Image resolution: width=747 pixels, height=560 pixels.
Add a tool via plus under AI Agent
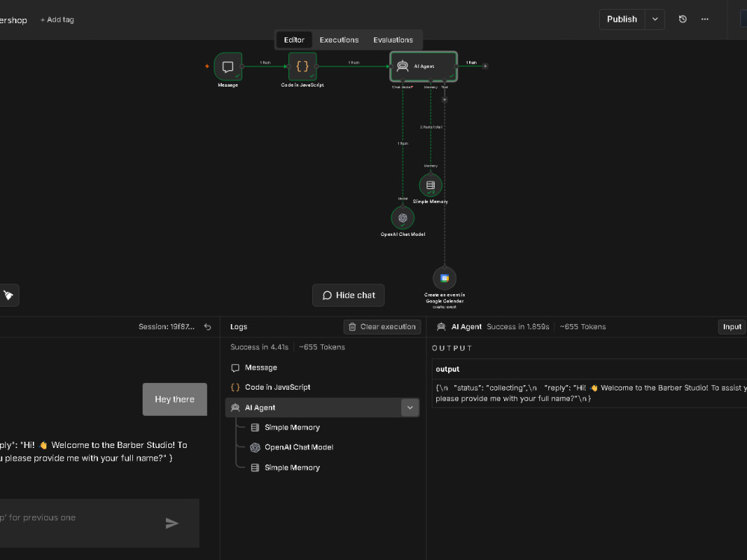pos(444,100)
